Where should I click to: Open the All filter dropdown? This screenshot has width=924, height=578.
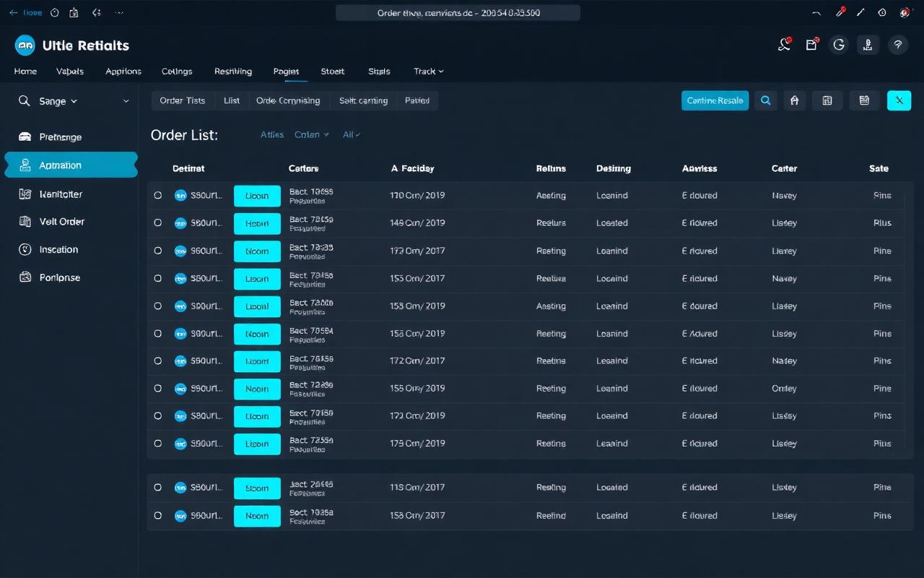[352, 134]
